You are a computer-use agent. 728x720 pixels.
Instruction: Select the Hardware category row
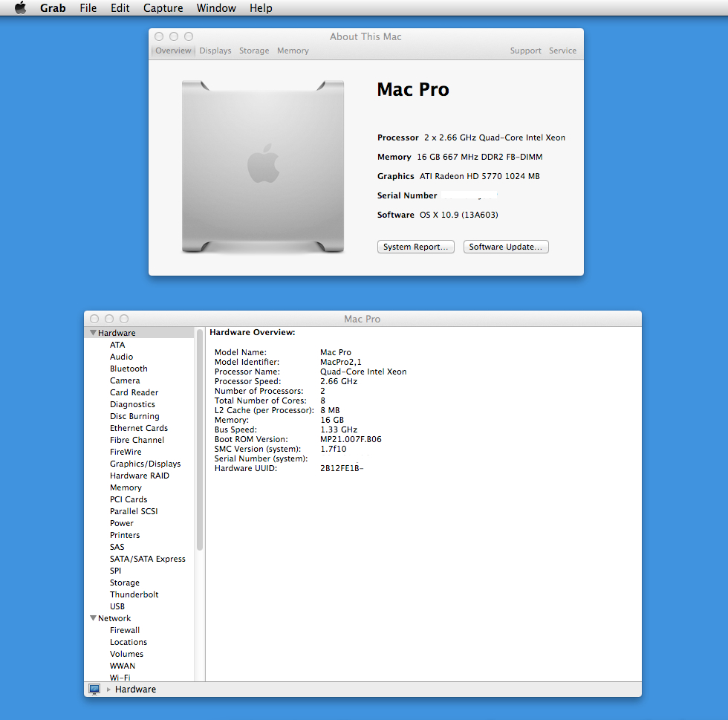click(x=140, y=333)
